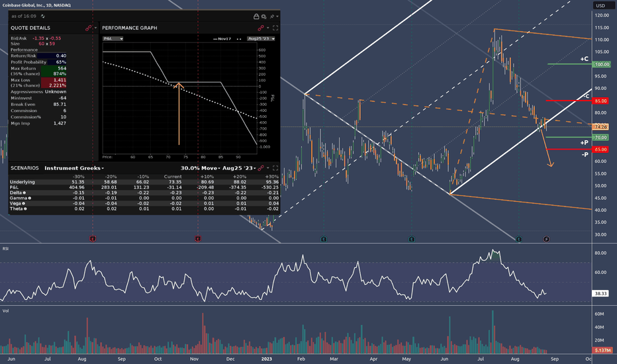Click the Break Even value 85.71
Image resolution: width=617 pixels, height=364 pixels.
tap(60, 105)
